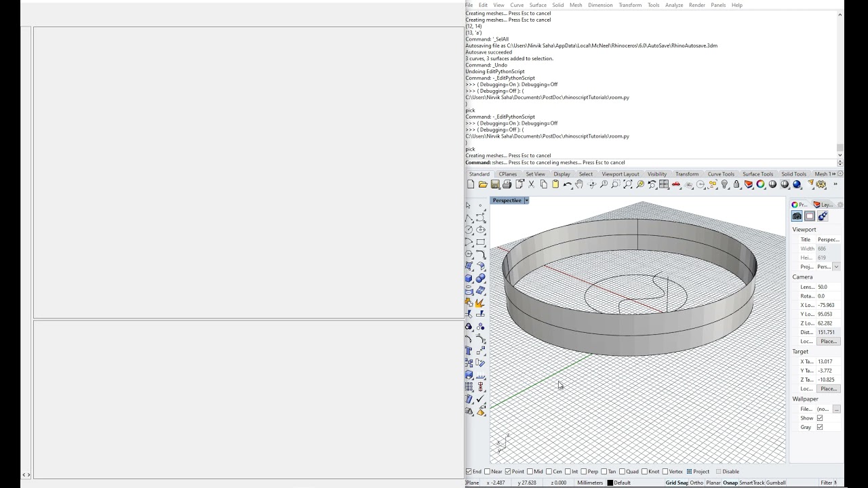Select the Polyline tool in sidebar

469,218
